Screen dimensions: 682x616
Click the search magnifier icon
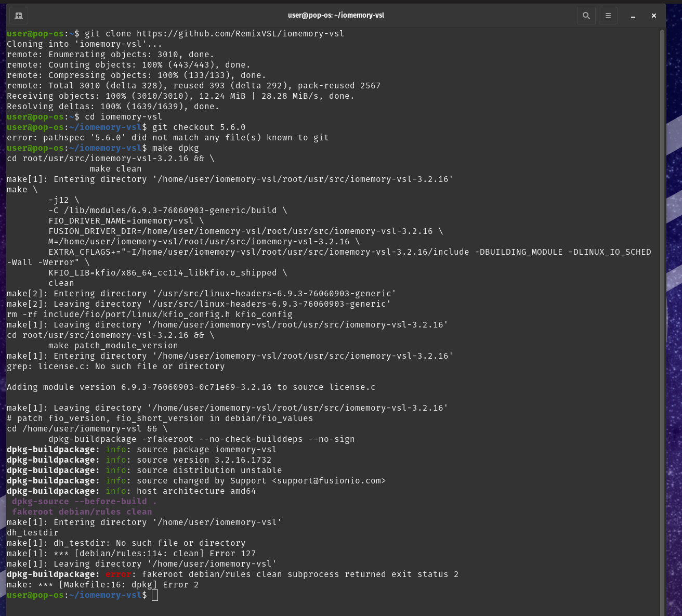click(586, 16)
